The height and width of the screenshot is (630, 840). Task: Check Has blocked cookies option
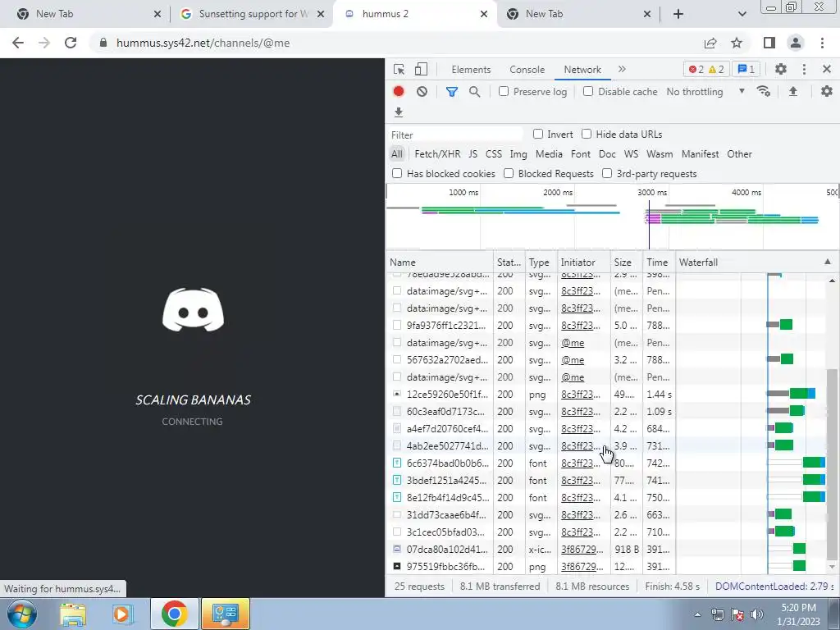397,173
